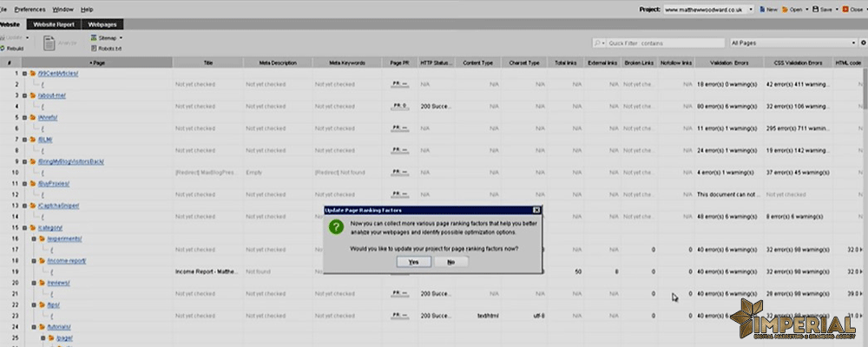This screenshot has width=868, height=347.
Task: Click the PR indicator in row 4
Action: [399, 106]
